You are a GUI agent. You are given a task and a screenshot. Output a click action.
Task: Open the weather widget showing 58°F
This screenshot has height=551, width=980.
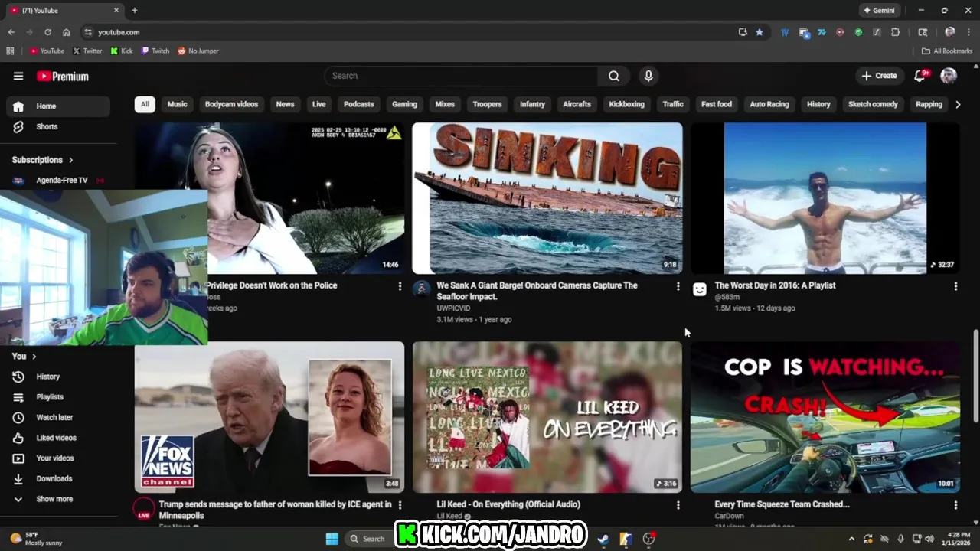click(x=36, y=539)
